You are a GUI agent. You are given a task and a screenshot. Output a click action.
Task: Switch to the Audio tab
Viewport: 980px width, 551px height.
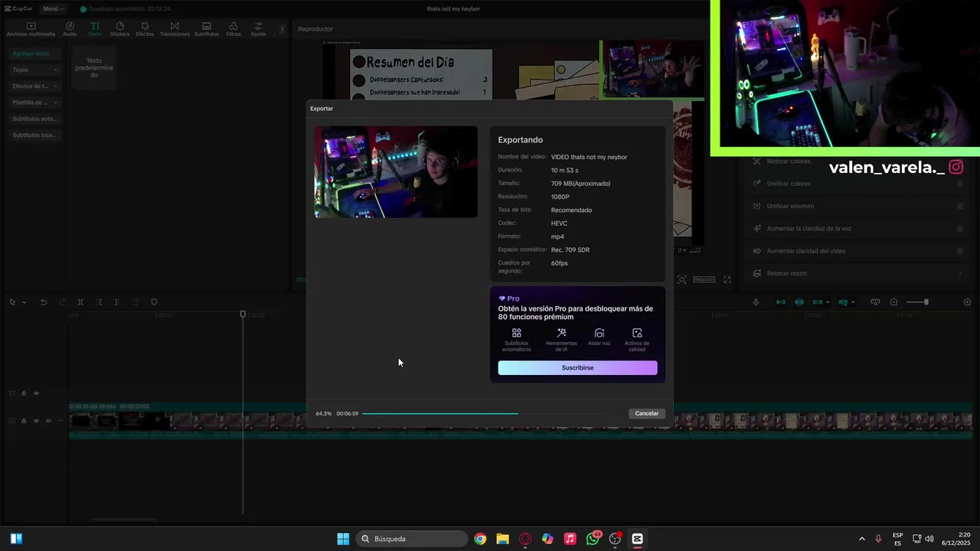(70, 29)
